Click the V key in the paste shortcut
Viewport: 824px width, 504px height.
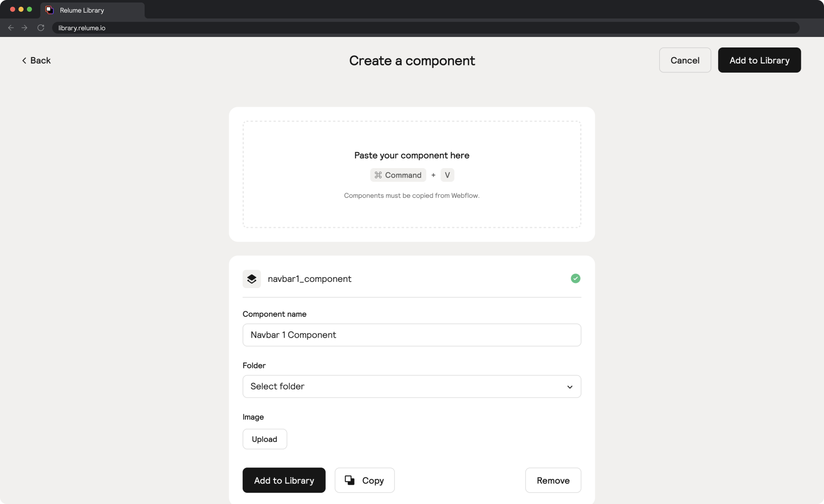click(447, 175)
